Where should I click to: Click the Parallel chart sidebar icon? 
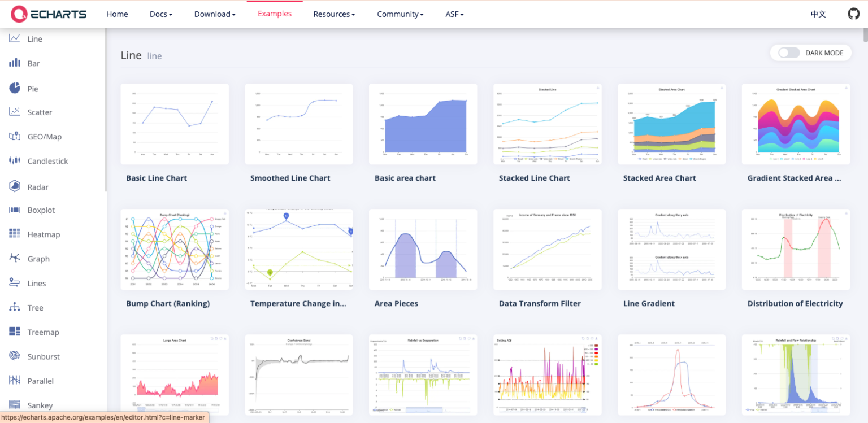15,380
